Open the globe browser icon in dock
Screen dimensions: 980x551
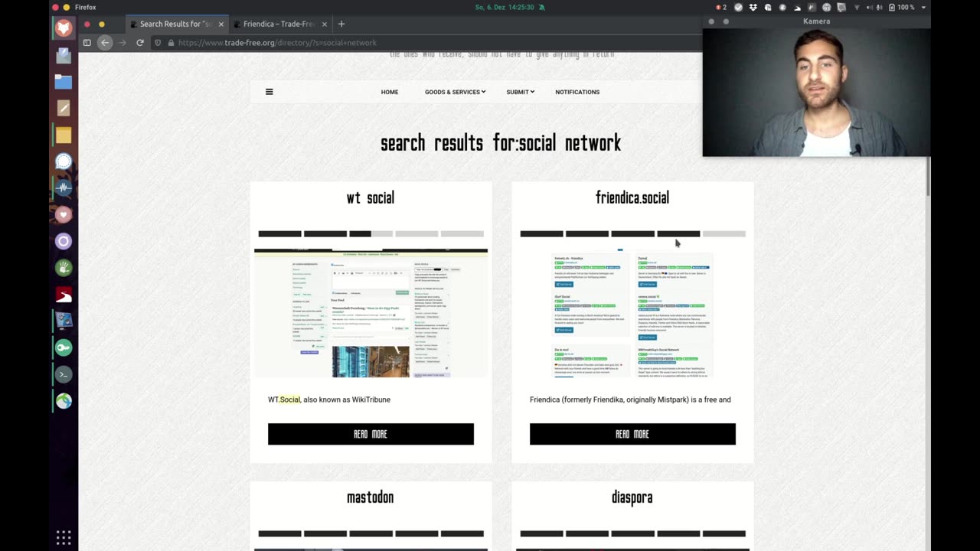pyautogui.click(x=64, y=401)
